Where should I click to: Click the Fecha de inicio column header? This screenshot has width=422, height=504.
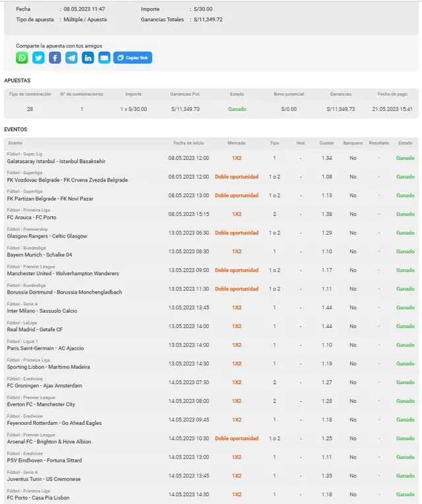(189, 142)
